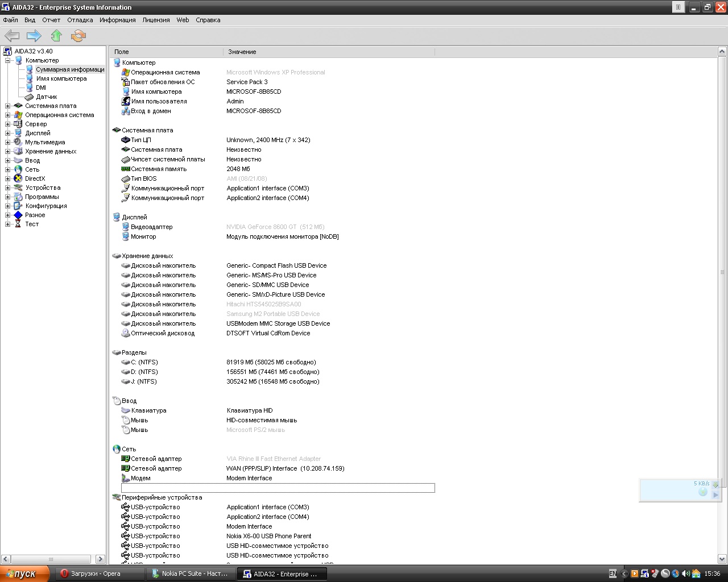The image size is (728, 582).
Task: Click the green Up level arrow
Action: tap(56, 36)
